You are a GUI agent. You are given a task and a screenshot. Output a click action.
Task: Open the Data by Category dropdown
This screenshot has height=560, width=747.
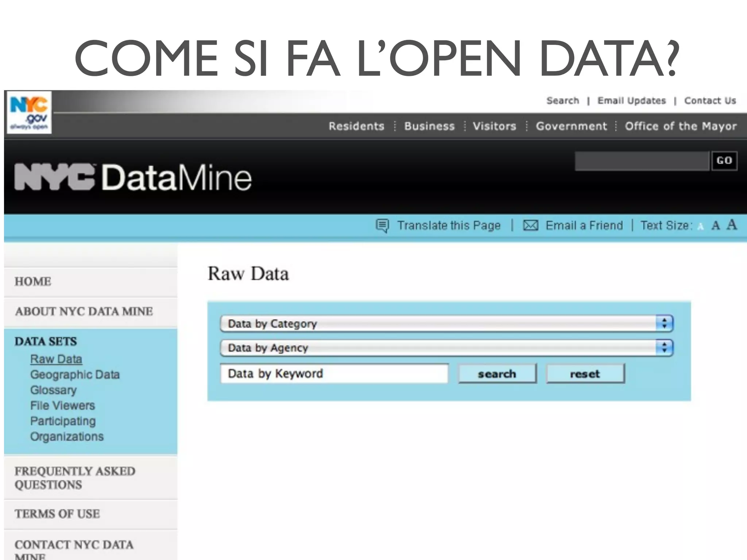446,324
